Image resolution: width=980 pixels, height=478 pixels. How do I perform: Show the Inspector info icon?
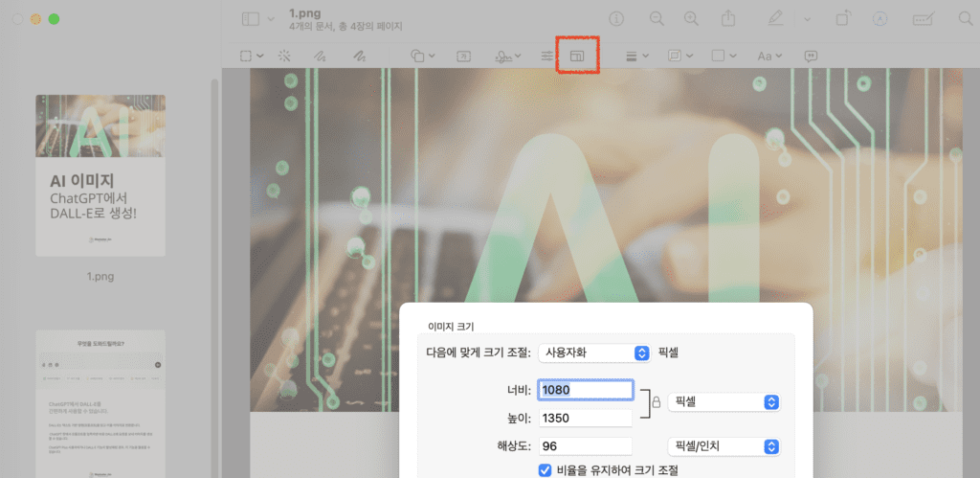(617, 18)
